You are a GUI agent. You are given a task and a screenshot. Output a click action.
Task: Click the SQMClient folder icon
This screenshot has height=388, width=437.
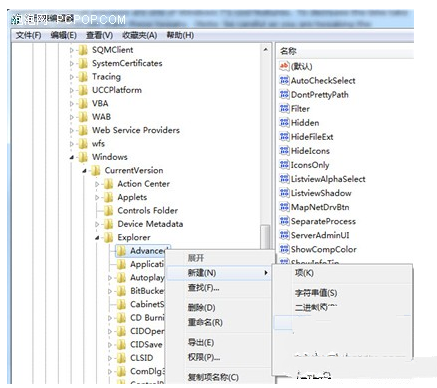pyautogui.click(x=83, y=50)
